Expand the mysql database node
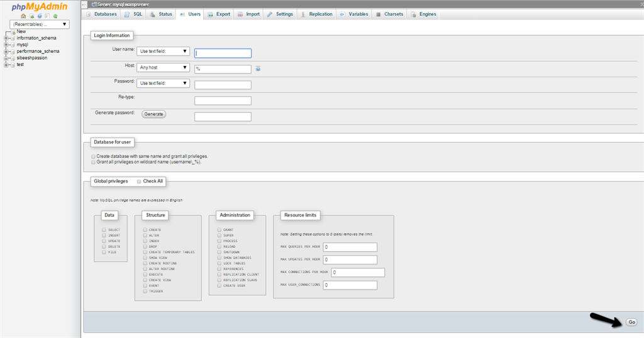 (x=6, y=45)
